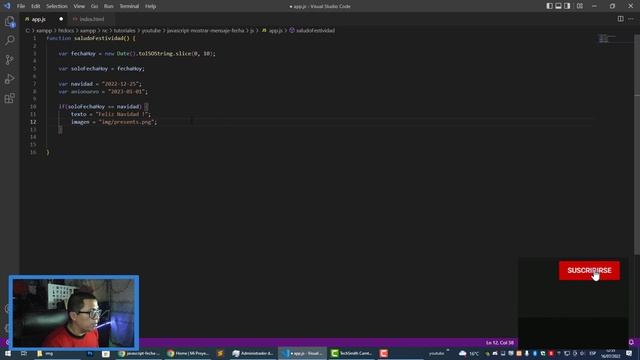Screen dimensions: 640x360
Task: Switch to the Chrome 'javascript-fecha' taskbar window
Action: coord(139,353)
